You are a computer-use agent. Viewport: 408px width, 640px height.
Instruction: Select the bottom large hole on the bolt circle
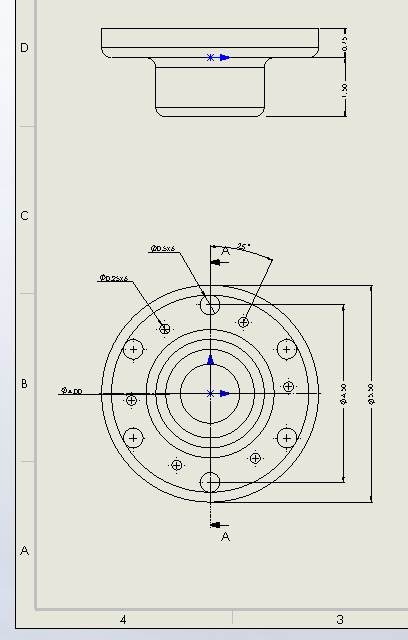click(210, 482)
